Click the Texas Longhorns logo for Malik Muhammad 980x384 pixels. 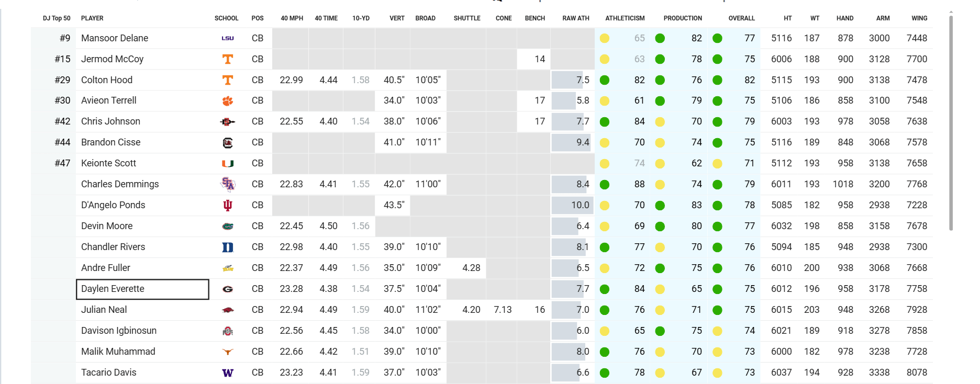coord(227,352)
